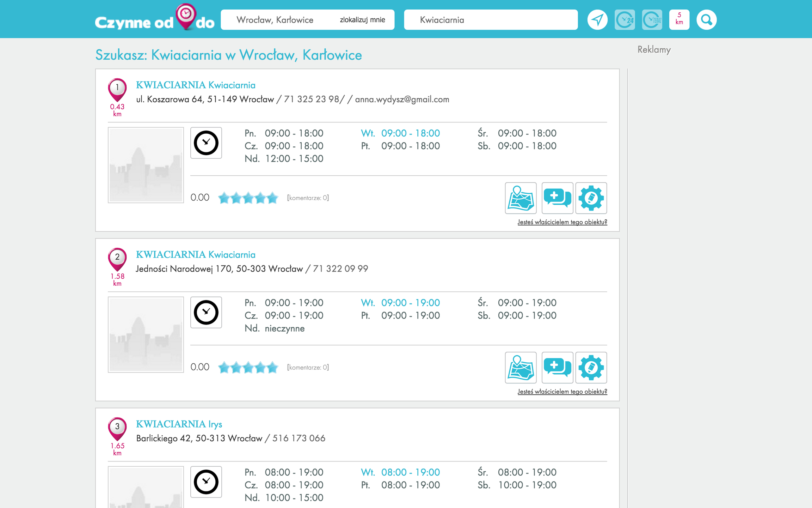Viewport: 812px width, 508px height.
Task: Click the Czynne od do logo
Action: pos(154,18)
